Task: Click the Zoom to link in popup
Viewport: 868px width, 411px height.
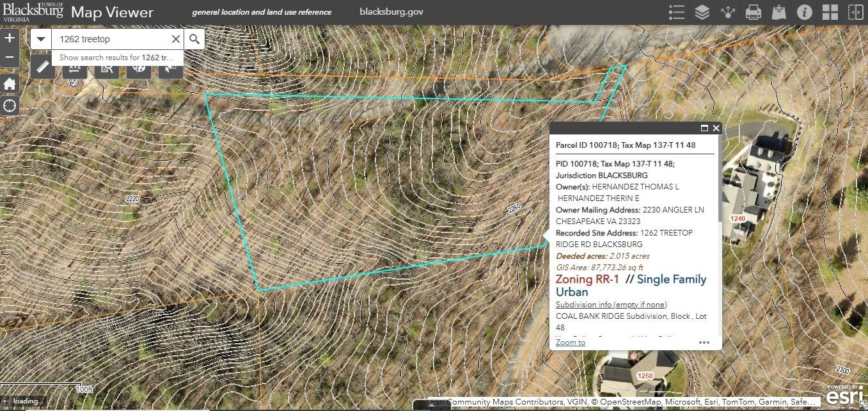Action: tap(570, 342)
